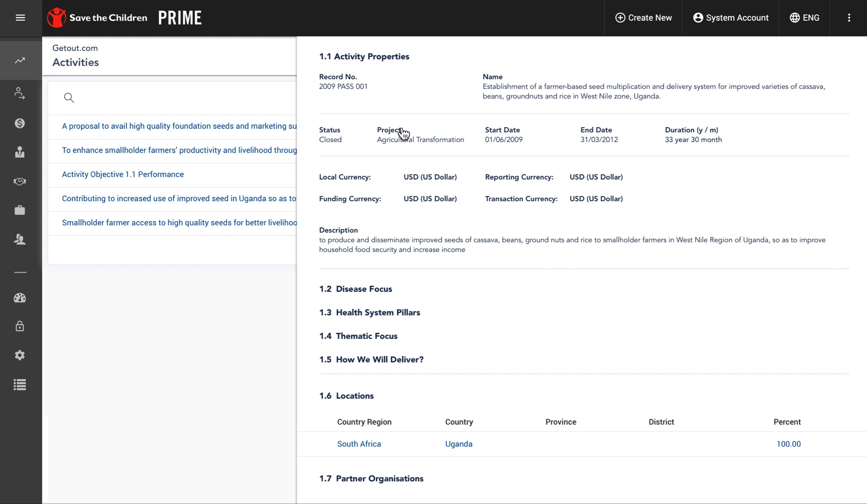Open the user profile sidebar icon
867x504 pixels.
[x=20, y=239]
